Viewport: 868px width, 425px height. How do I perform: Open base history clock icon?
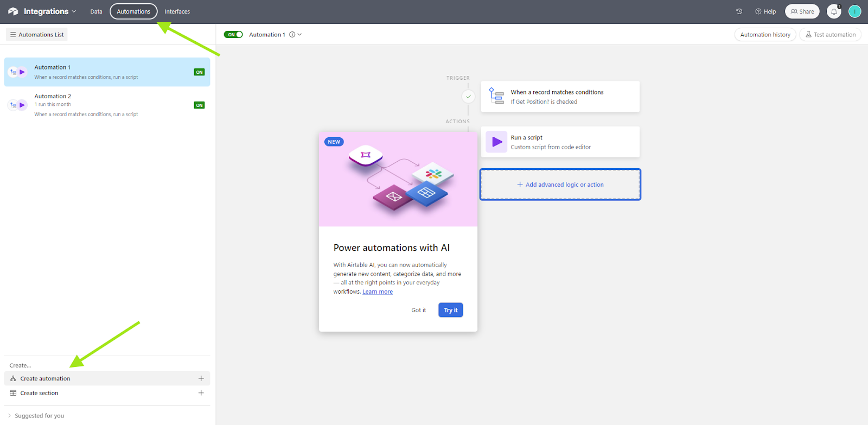tap(739, 11)
